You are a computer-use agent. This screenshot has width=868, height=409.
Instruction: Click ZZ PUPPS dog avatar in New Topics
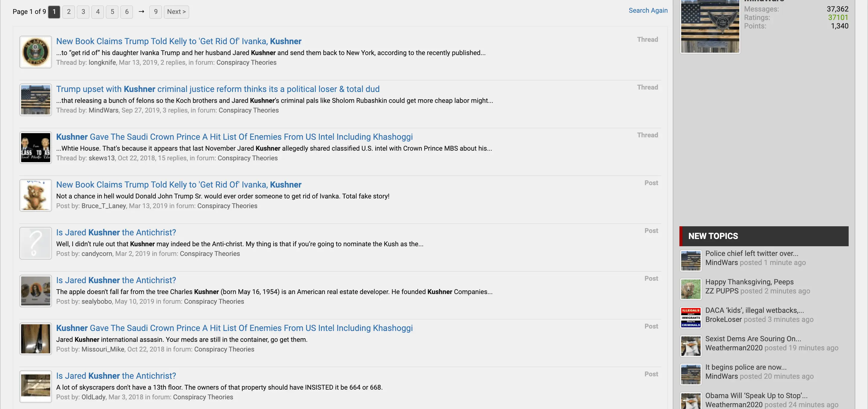point(690,289)
